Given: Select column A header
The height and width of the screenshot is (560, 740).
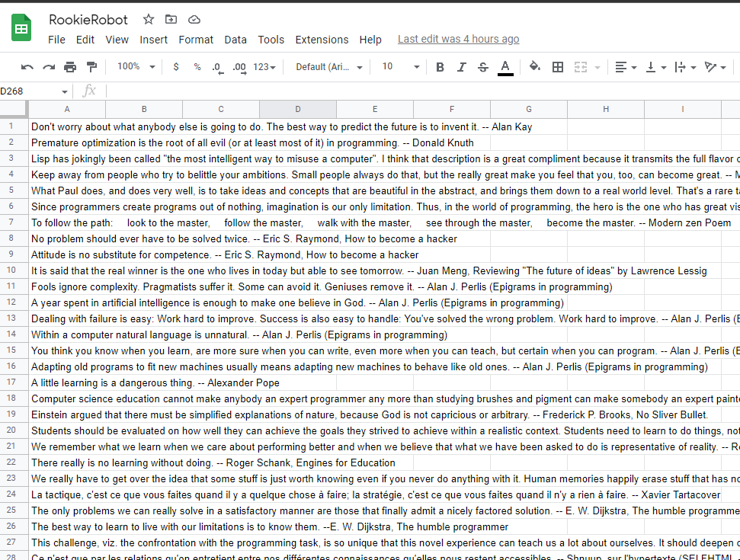Looking at the screenshot, I should (67, 109).
